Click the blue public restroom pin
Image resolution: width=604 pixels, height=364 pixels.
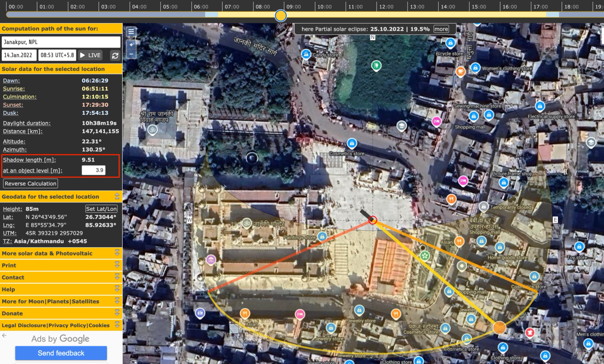point(200,312)
